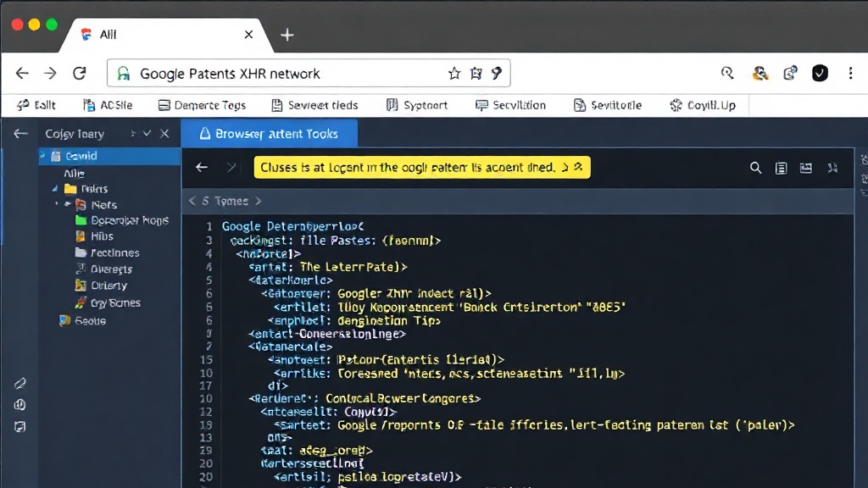Go forward using the browser forward arrow
The height and width of the screenshot is (488, 868).
[50, 73]
